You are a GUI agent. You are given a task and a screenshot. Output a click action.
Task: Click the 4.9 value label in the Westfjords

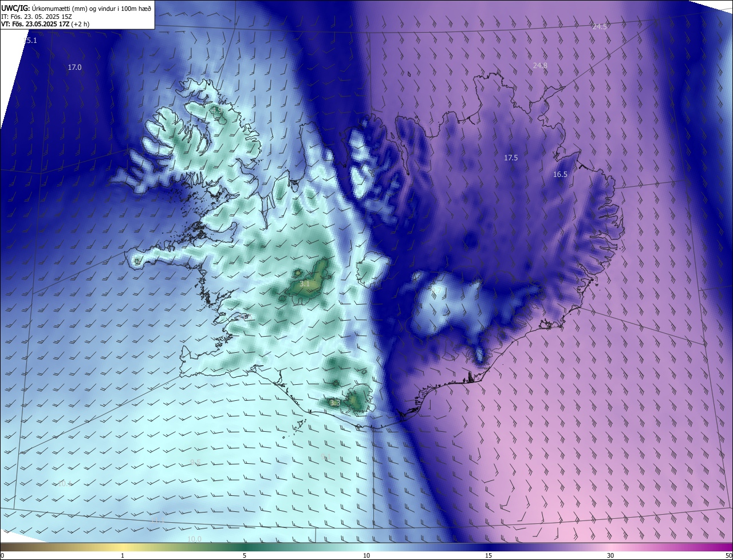tap(216, 110)
